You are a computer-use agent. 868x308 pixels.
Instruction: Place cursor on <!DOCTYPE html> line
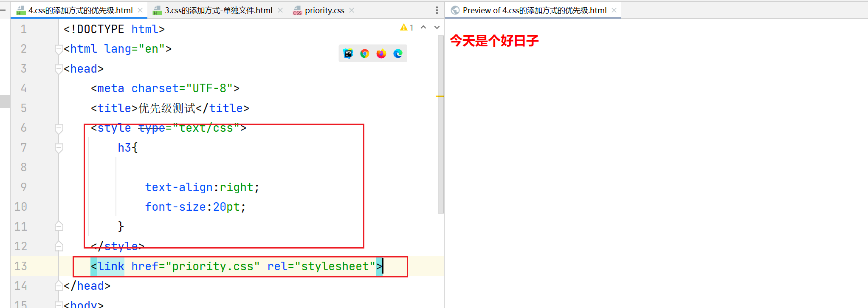pos(114,29)
